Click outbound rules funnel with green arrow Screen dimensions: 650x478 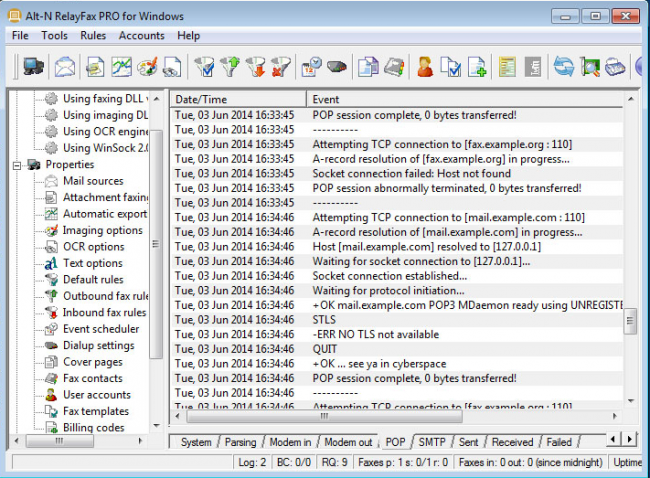(230, 67)
